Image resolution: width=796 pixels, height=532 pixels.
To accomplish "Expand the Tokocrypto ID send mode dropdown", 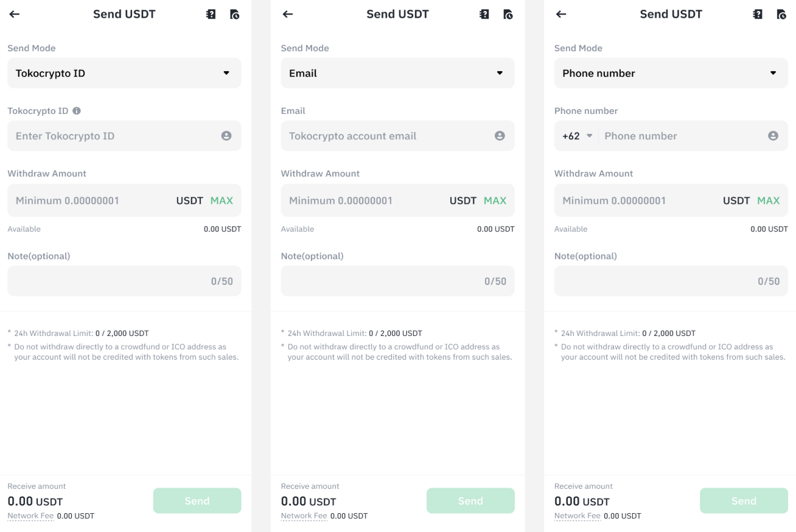I will (124, 73).
